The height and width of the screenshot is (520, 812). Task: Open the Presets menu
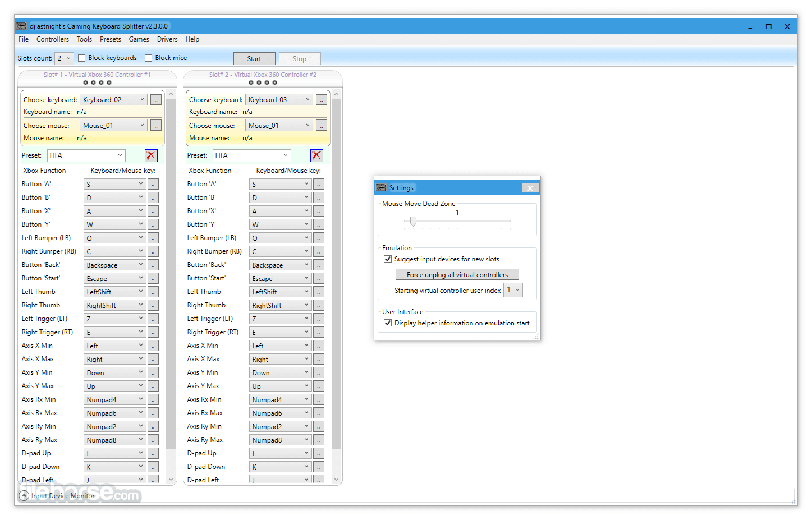[x=111, y=39]
